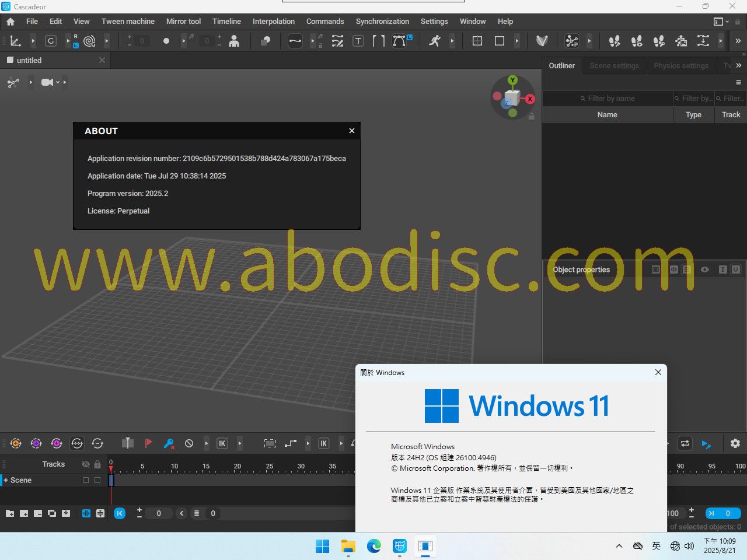
Task: Select the bezier arc toolbar icon
Action: click(399, 41)
